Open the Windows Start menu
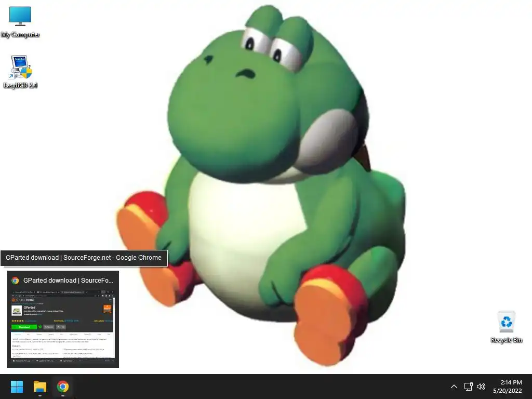 point(17,387)
